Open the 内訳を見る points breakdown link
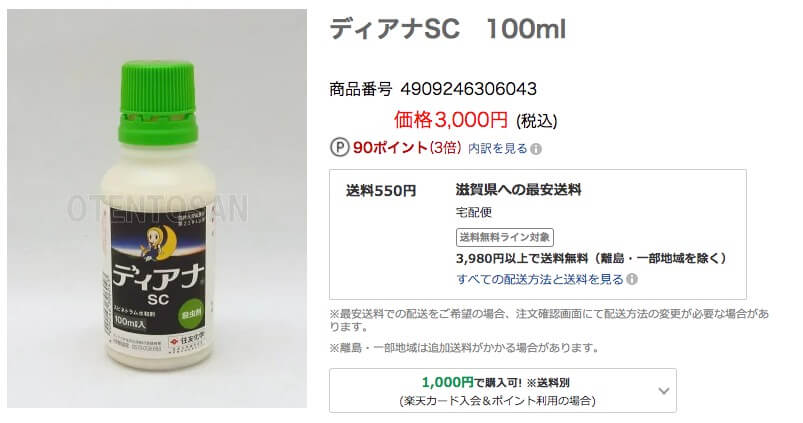803x423 pixels. point(497,149)
